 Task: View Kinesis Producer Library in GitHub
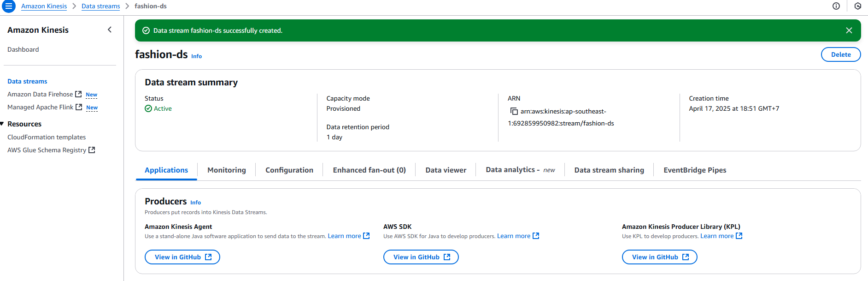[x=660, y=257]
